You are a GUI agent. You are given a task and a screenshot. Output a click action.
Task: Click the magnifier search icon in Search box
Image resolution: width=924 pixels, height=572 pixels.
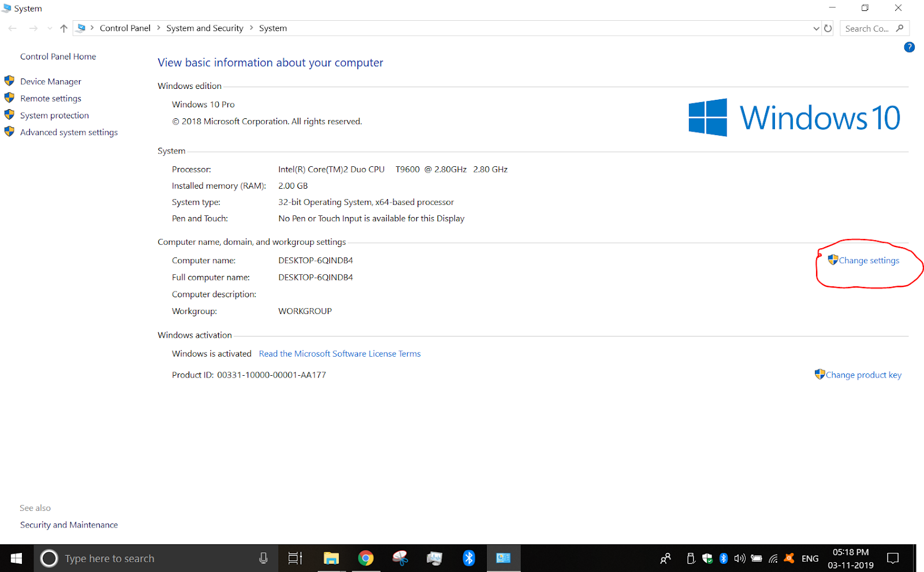click(x=900, y=28)
